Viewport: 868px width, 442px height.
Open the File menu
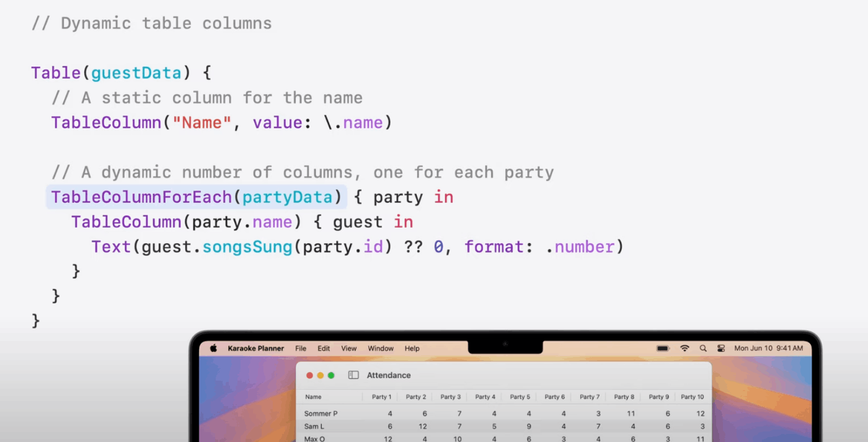click(x=301, y=348)
